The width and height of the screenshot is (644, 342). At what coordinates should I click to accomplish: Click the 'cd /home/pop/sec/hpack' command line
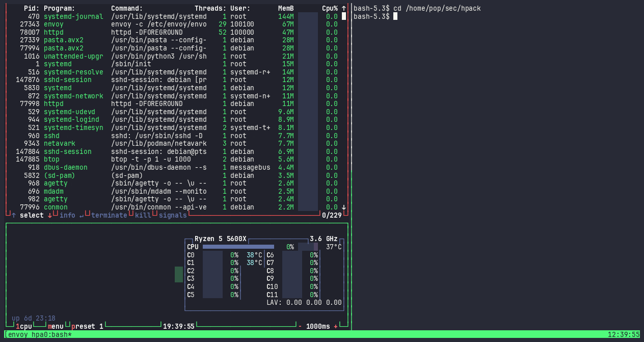click(x=437, y=8)
